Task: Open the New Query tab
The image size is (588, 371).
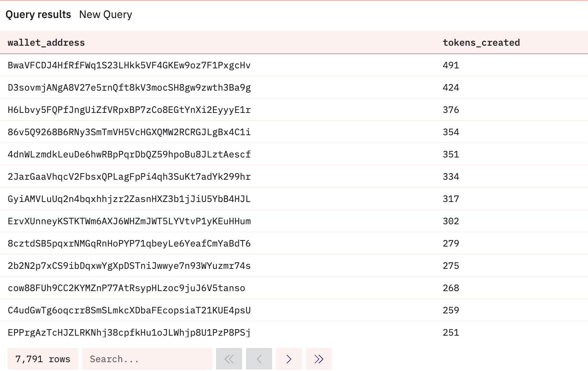Action: click(x=106, y=15)
